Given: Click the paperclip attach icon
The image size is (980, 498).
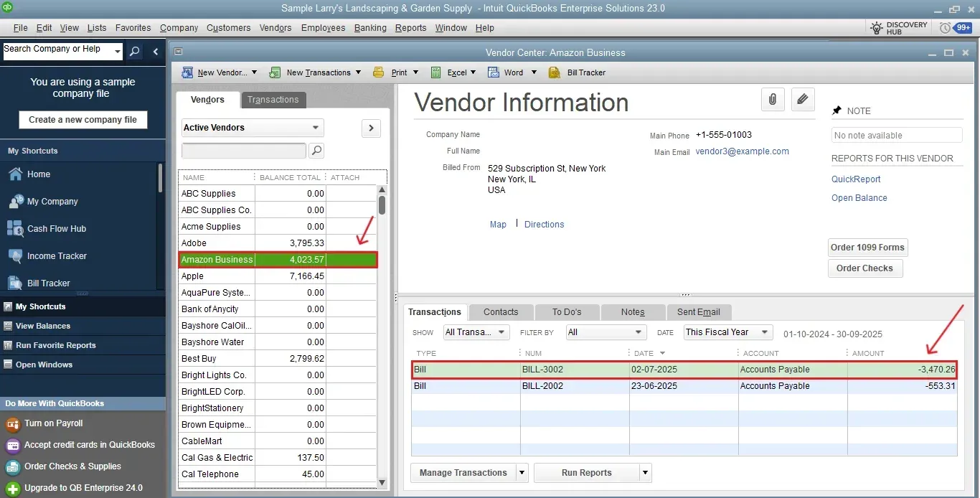Looking at the screenshot, I should pos(773,100).
